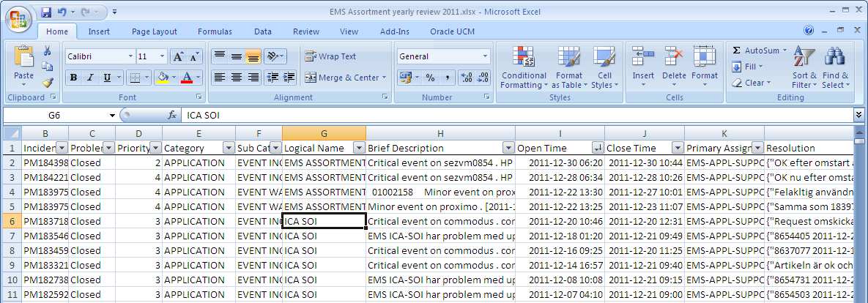Undo the last action
The width and height of the screenshot is (868, 303).
(x=62, y=12)
